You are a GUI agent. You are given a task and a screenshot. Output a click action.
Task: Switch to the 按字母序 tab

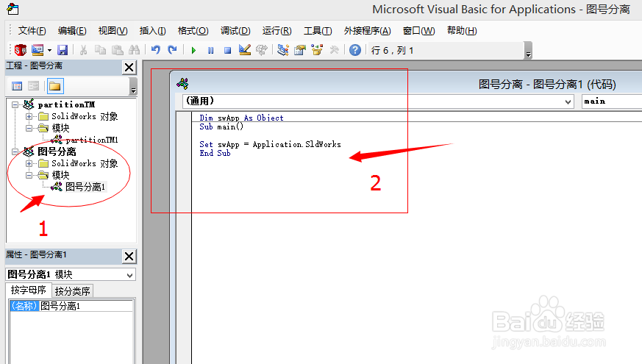(28, 290)
